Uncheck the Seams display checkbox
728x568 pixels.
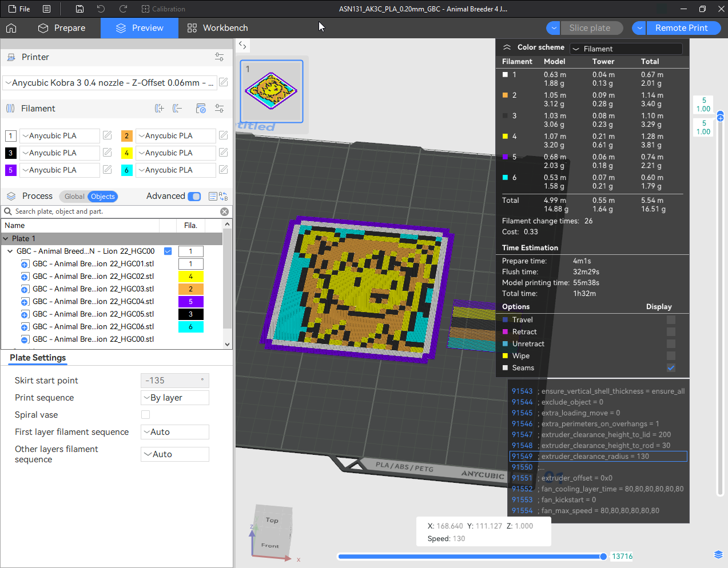click(671, 368)
